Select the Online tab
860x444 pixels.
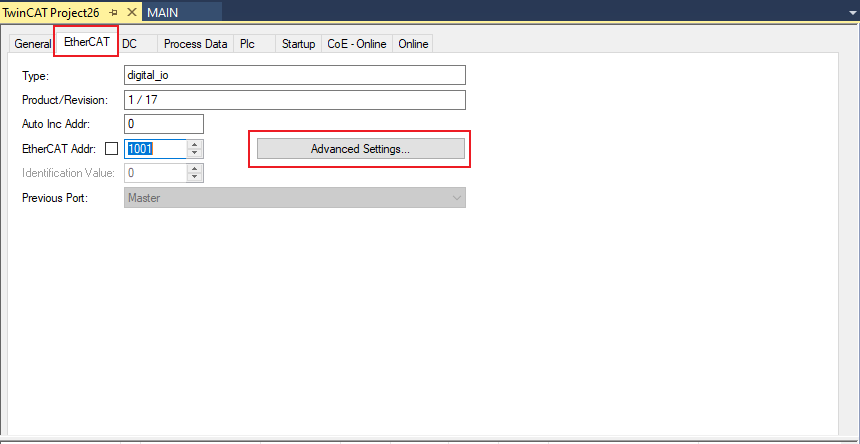pos(413,44)
